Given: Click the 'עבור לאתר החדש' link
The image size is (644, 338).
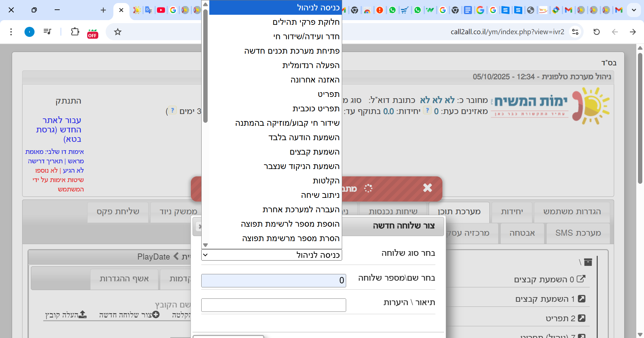Looking at the screenshot, I should [59, 129].
